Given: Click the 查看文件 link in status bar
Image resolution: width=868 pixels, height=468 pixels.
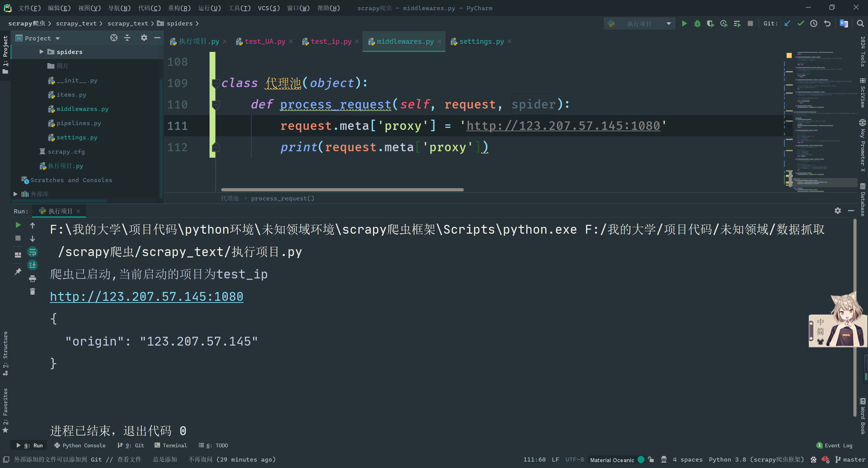Looking at the screenshot, I should pyautogui.click(x=129, y=460).
